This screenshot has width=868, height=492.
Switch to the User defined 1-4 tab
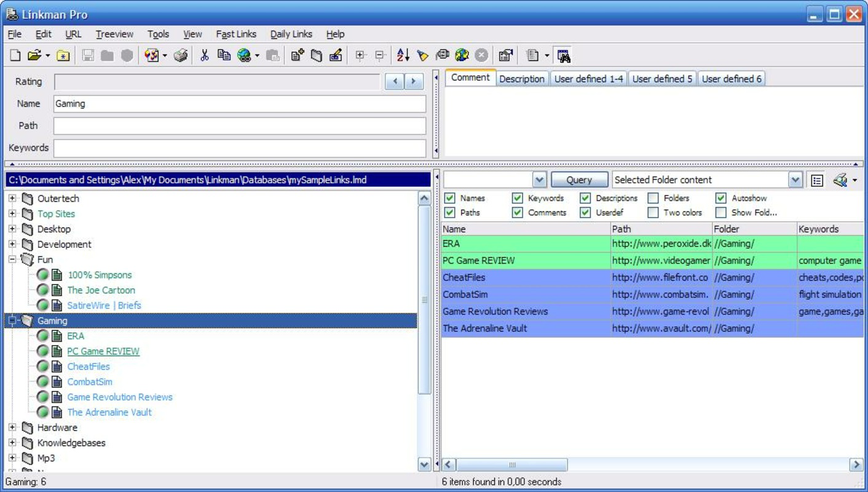[x=589, y=79]
